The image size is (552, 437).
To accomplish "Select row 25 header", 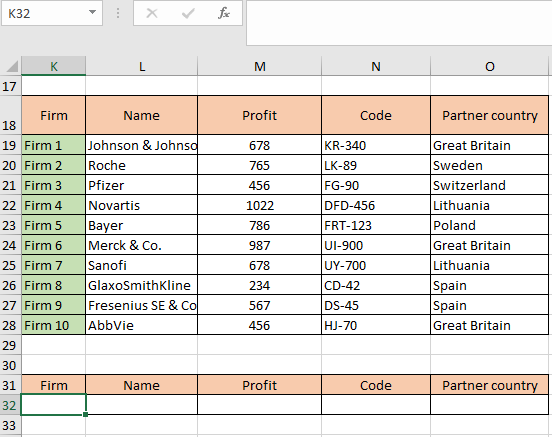I will [10, 265].
